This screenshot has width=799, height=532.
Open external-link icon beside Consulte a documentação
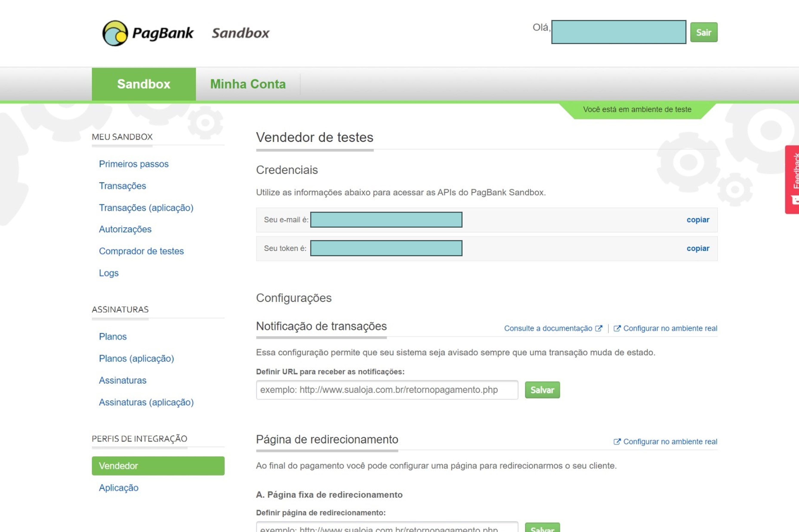click(599, 328)
